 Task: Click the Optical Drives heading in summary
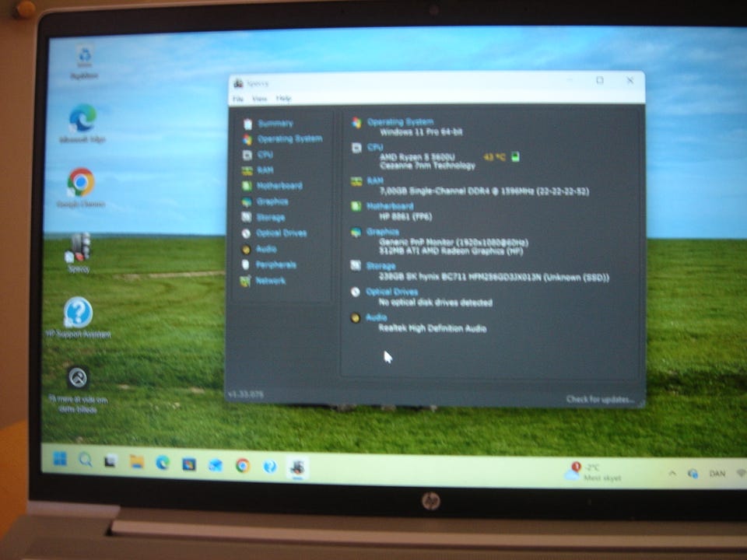point(391,292)
